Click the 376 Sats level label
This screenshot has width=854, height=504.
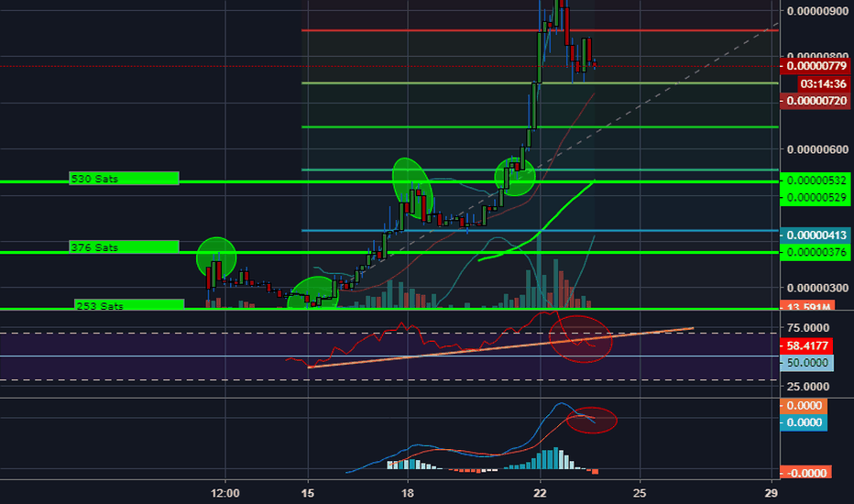tap(124, 247)
